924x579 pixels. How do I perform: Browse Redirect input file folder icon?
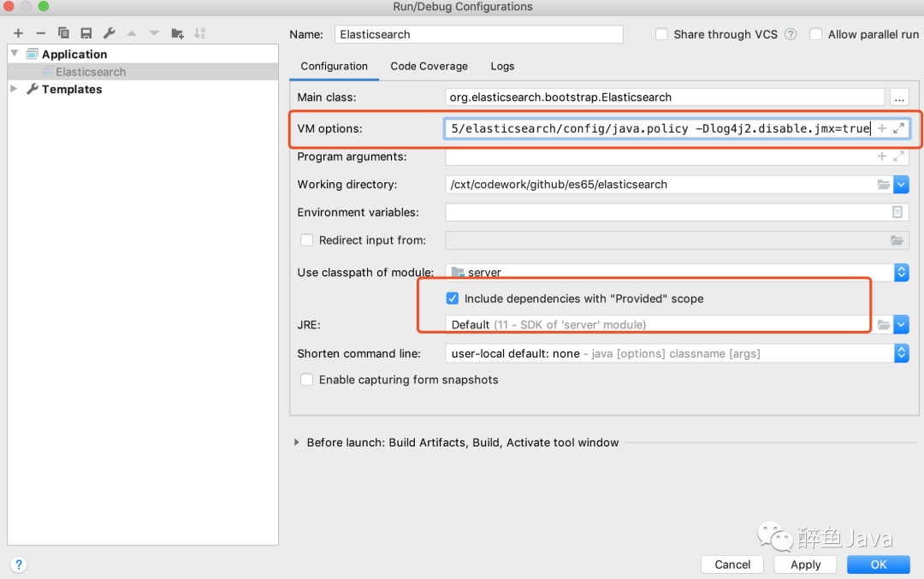point(897,240)
